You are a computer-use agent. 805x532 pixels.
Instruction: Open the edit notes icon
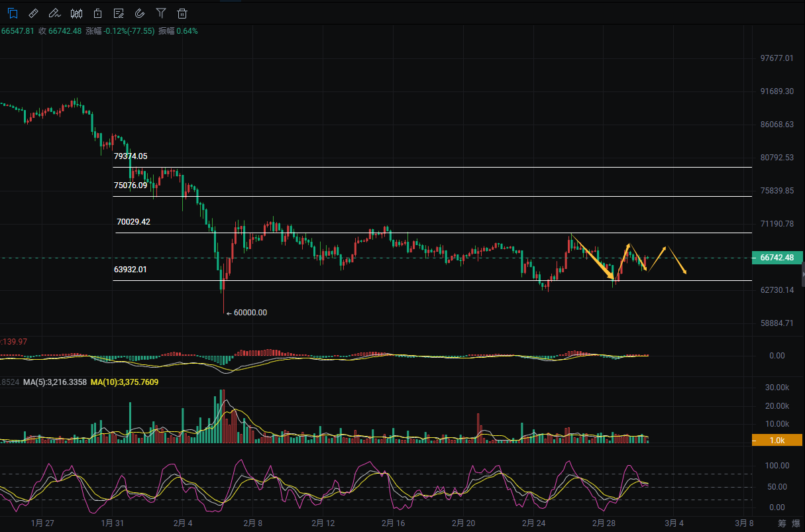119,13
